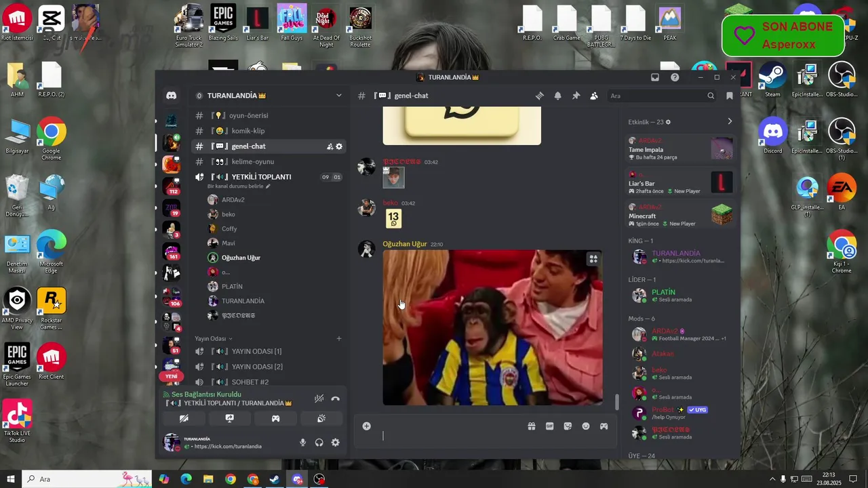868x488 pixels.
Task: Click plus attach button in message box
Action: pos(367,426)
